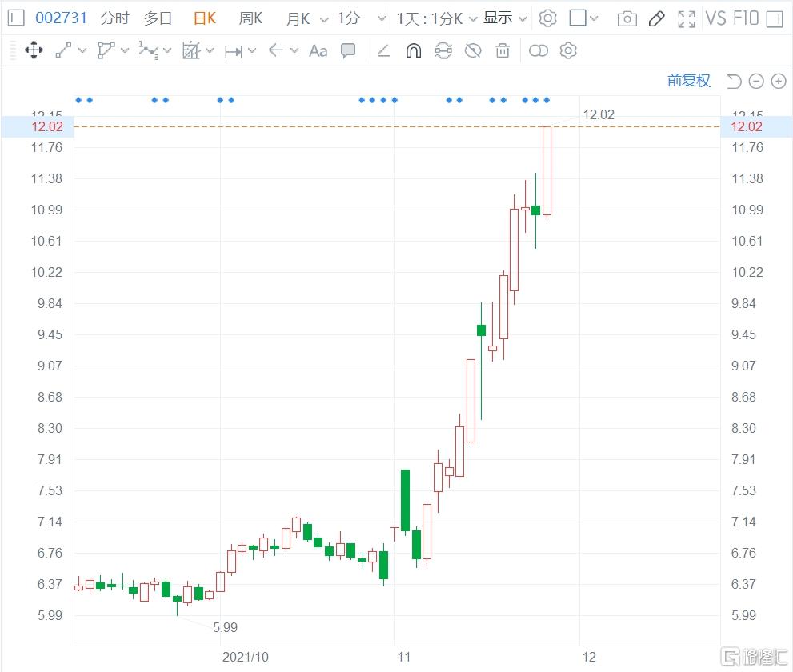The width and height of the screenshot is (793, 672).
Task: Click the leftmost blue diamond event marker
Action: pyautogui.click(x=78, y=100)
